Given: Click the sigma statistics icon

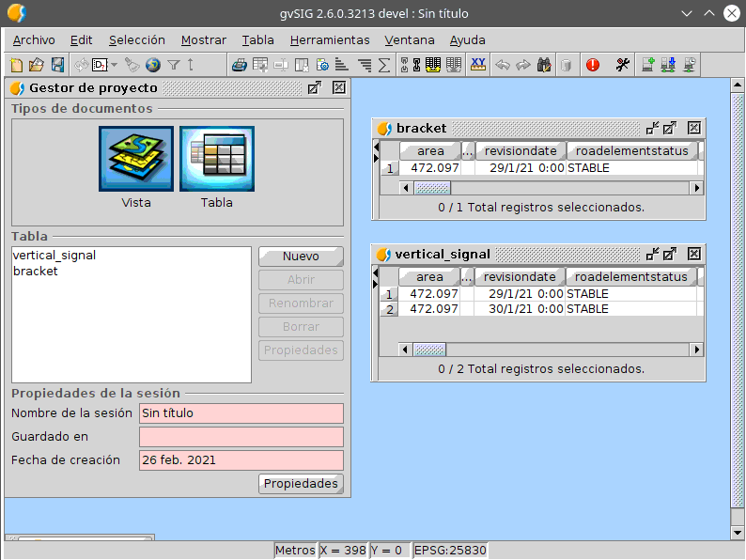Looking at the screenshot, I should pyautogui.click(x=384, y=65).
